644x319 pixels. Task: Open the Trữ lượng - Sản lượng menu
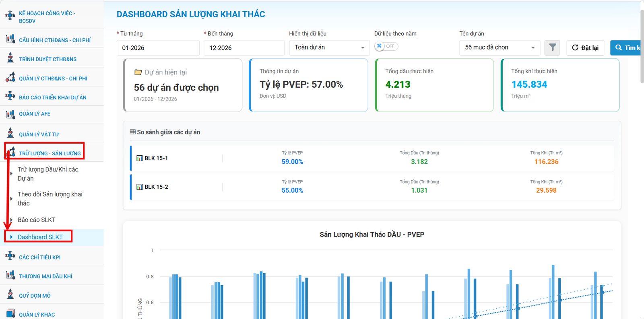(50, 153)
